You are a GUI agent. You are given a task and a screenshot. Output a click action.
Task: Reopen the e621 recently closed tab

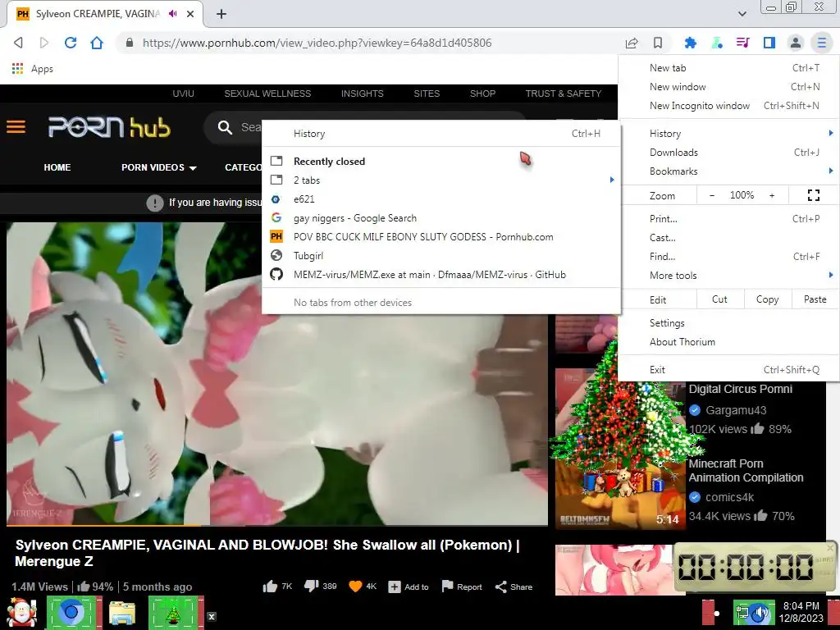coord(441,199)
